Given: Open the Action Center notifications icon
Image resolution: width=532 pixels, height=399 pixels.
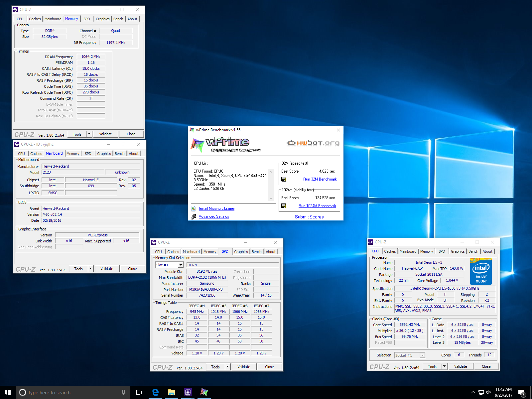Looking at the screenshot, I should (521, 392).
